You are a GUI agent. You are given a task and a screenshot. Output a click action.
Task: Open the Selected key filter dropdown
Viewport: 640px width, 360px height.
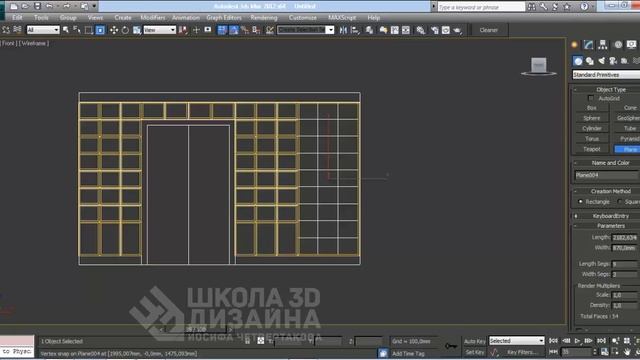[517, 341]
